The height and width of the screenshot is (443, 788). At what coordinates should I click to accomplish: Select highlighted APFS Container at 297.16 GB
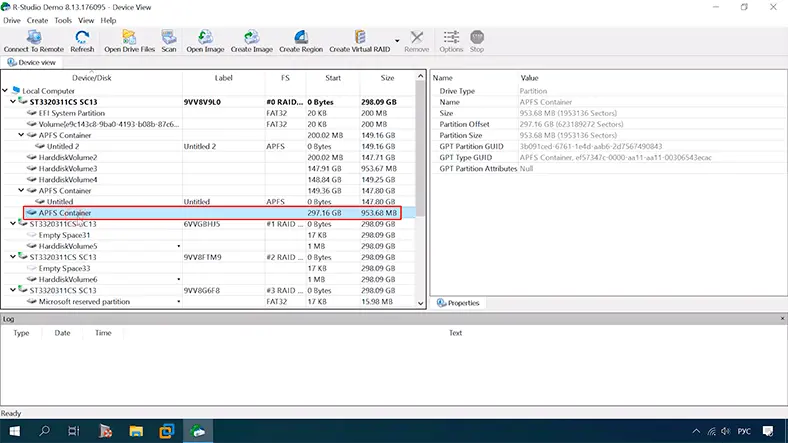[x=208, y=212]
